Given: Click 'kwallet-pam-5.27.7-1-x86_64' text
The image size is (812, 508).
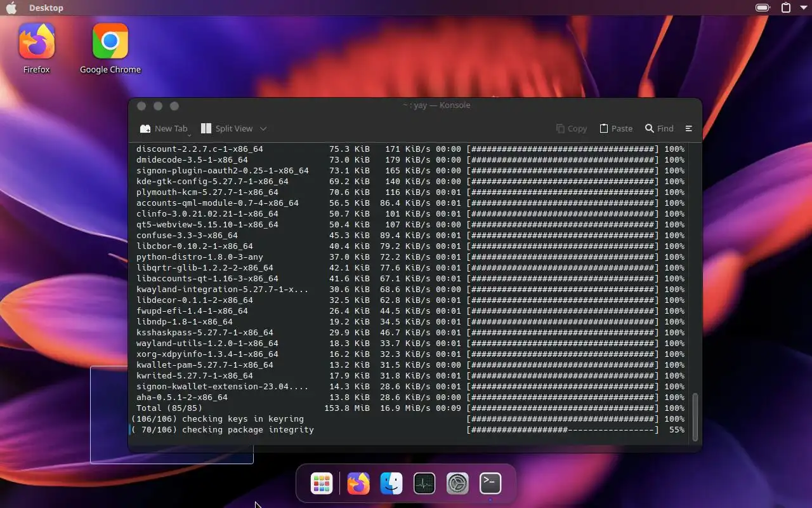Looking at the screenshot, I should (205, 365).
